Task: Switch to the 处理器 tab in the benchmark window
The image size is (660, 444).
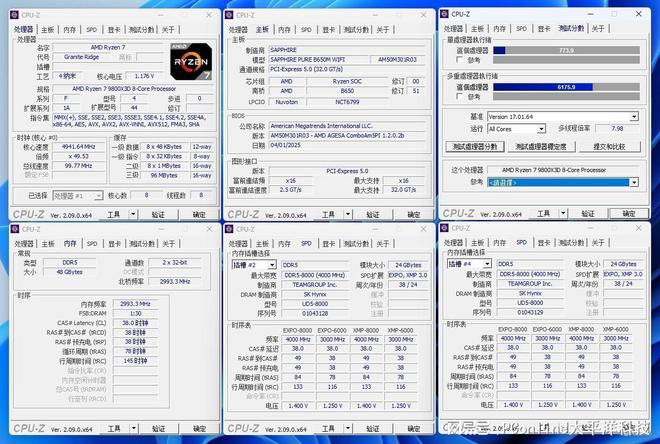Action: [x=453, y=29]
